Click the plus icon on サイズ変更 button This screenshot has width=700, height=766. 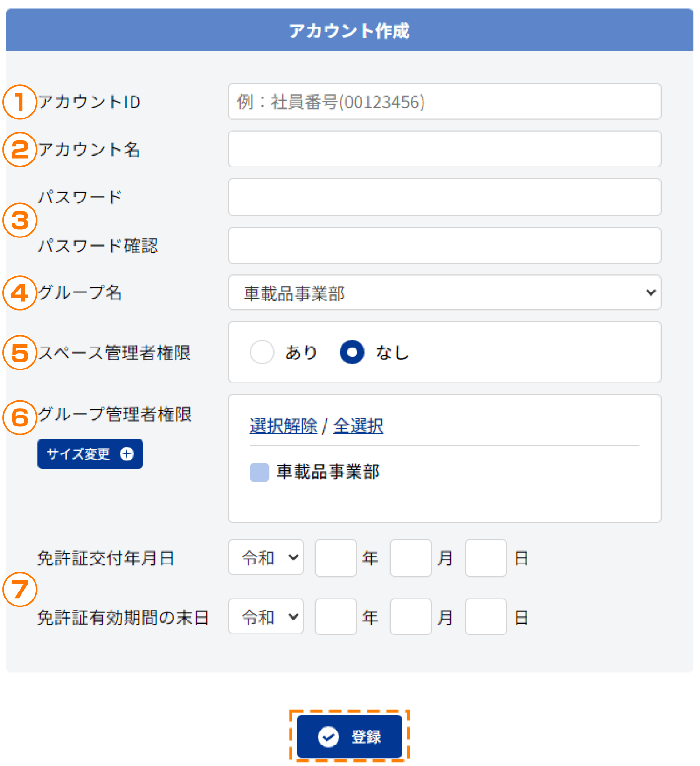pos(127,453)
